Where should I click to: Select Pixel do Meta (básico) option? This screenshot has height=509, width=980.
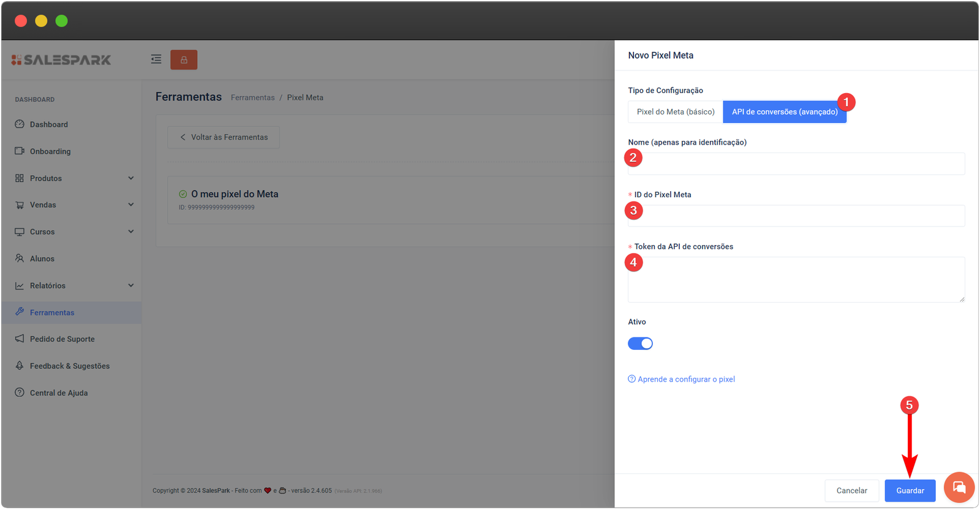(676, 112)
